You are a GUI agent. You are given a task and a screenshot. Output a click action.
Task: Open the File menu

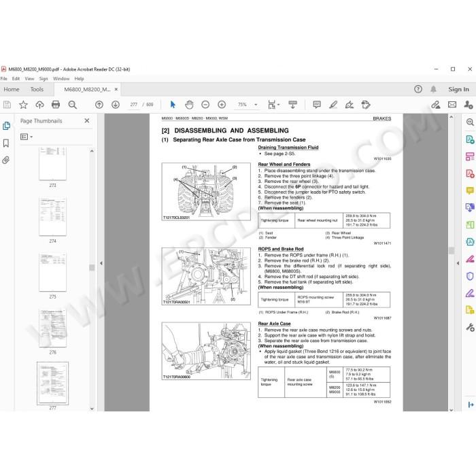tap(3, 79)
